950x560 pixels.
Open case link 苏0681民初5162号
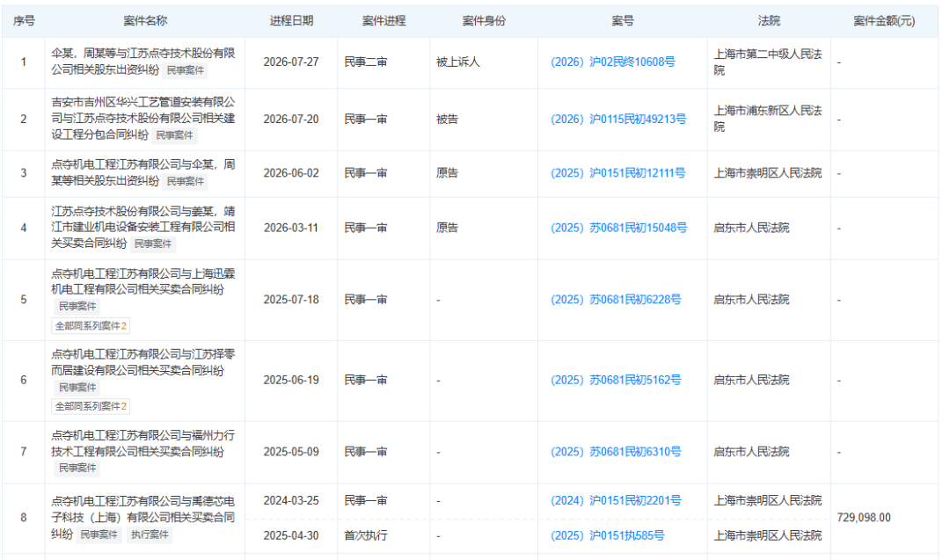coord(616,380)
